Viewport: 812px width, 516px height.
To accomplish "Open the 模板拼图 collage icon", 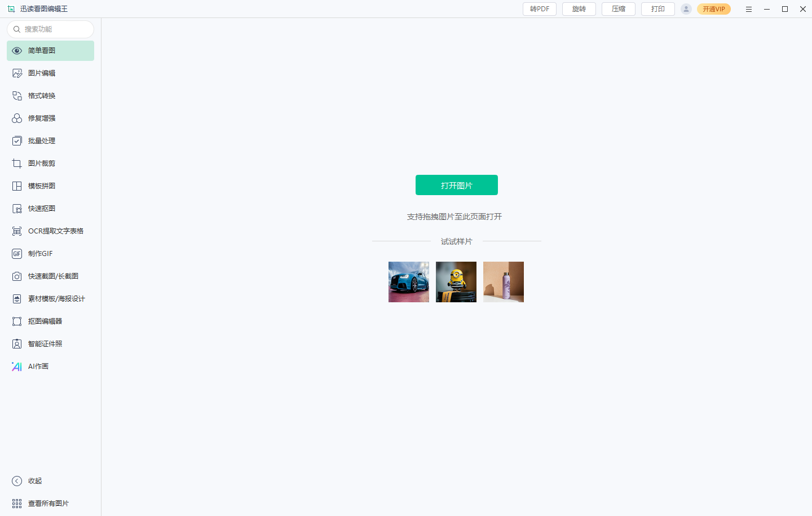I will click(x=17, y=186).
